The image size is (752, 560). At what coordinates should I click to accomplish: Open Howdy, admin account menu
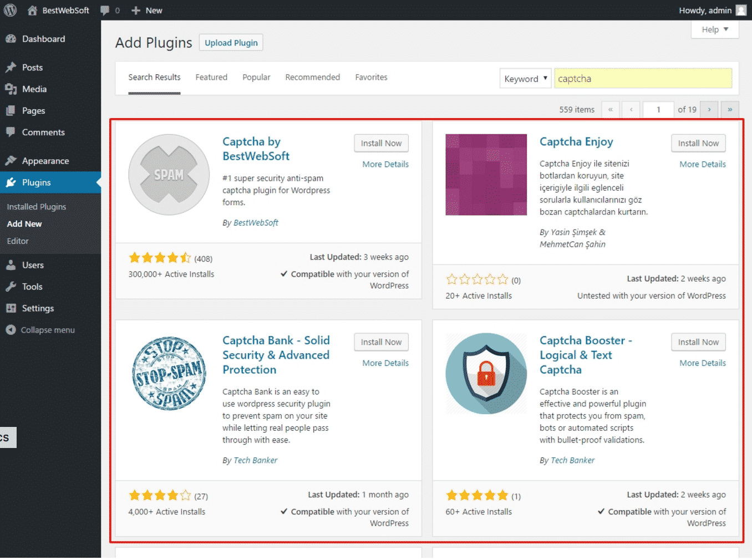[712, 10]
